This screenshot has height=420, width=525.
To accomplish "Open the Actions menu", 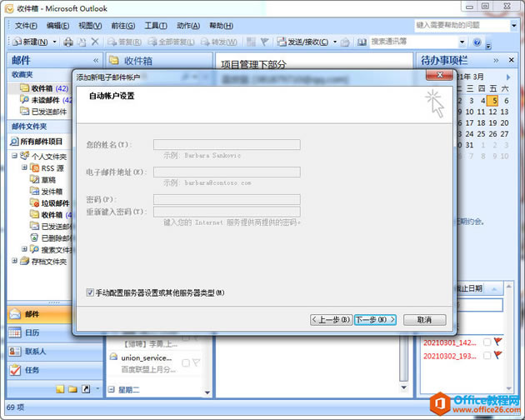I will [x=188, y=26].
